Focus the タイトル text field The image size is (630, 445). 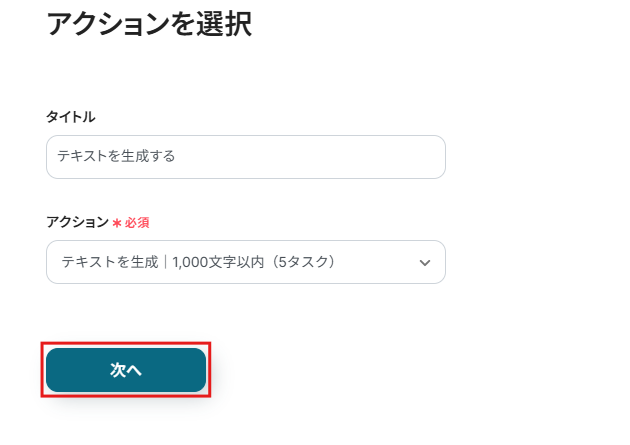pyautogui.click(x=245, y=157)
